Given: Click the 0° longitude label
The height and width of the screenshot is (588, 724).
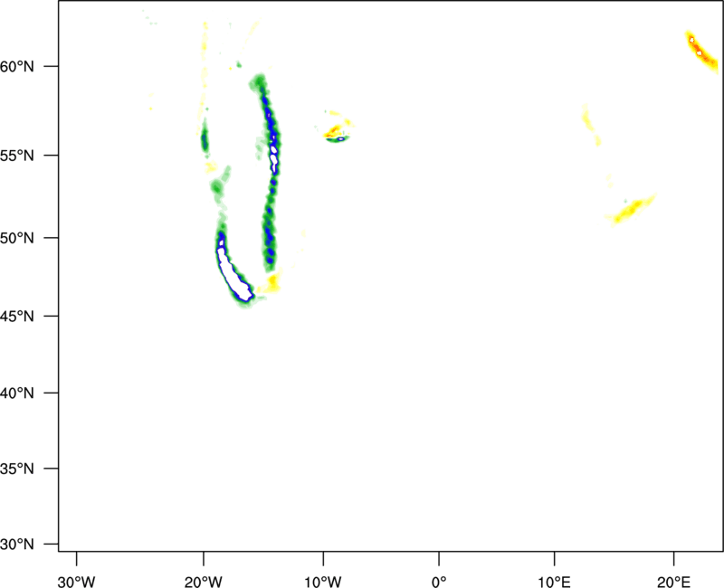Looking at the screenshot, I should 439,582.
